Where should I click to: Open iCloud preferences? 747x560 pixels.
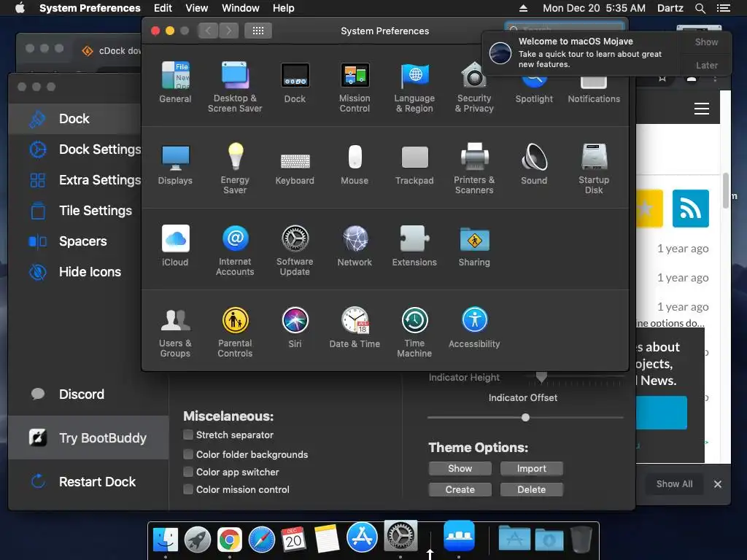[175, 246]
